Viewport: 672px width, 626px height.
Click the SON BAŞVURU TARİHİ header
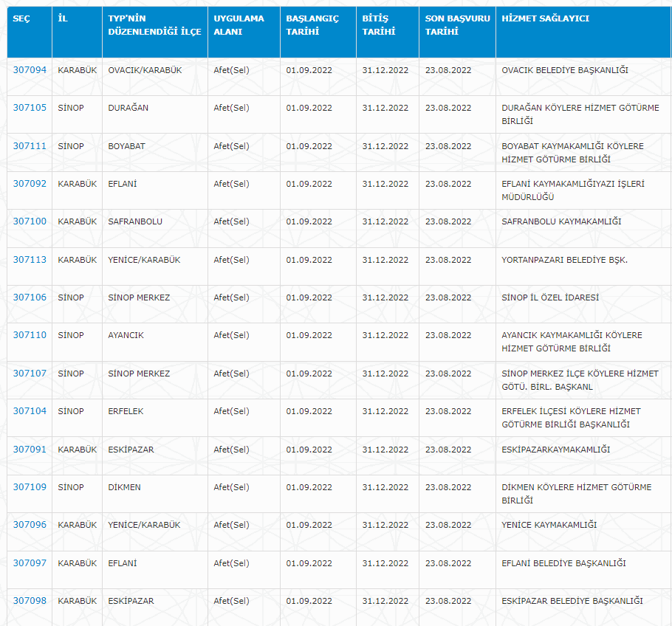click(457, 32)
